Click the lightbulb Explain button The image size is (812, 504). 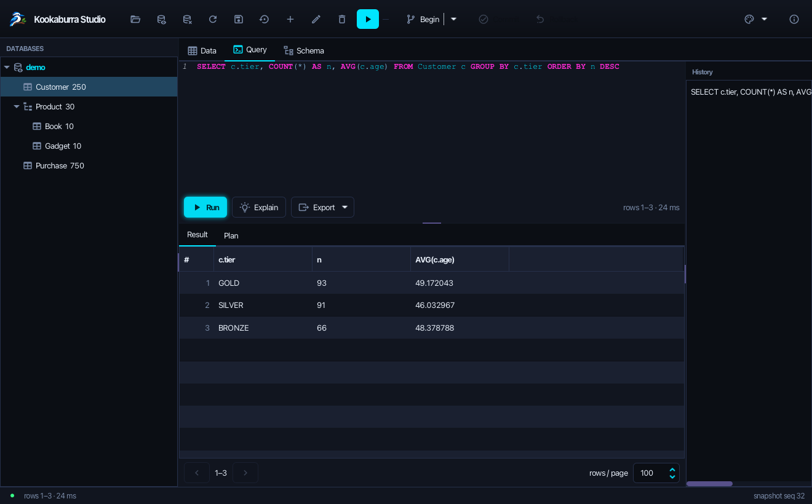259,207
